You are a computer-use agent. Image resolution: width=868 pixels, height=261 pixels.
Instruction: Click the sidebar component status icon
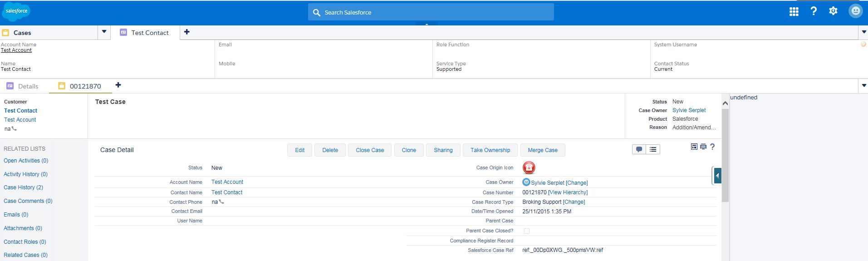[863, 44]
